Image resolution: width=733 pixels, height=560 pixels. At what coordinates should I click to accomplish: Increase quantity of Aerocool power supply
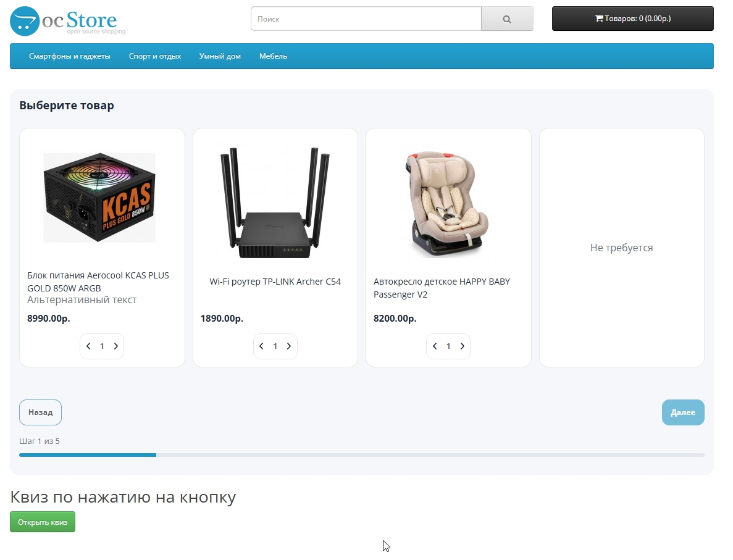pos(115,346)
